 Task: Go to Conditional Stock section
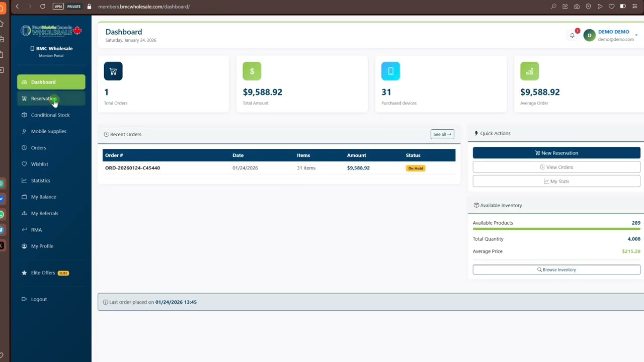pyautogui.click(x=51, y=115)
